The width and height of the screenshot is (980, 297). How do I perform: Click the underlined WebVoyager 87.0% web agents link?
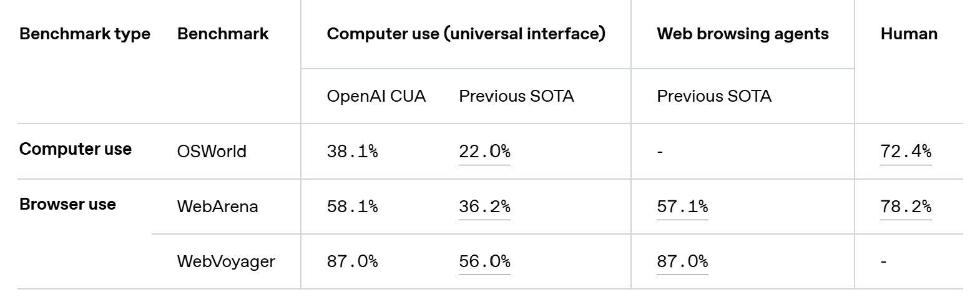(682, 261)
